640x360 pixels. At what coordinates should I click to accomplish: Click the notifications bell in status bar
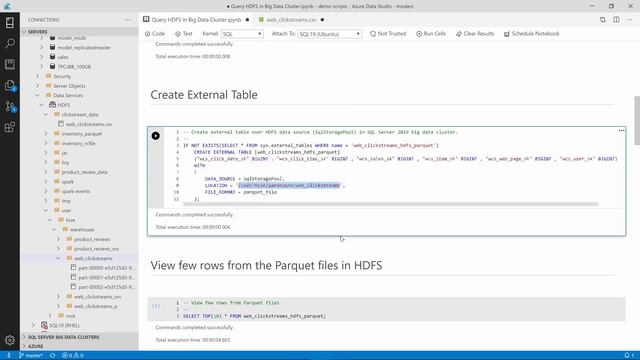pyautogui.click(x=629, y=355)
